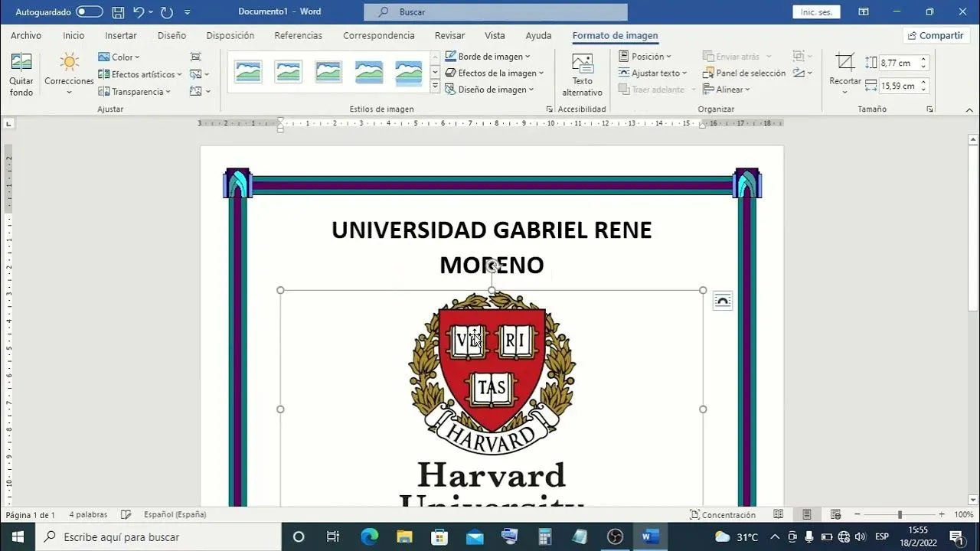The image size is (980, 551).
Task: Open the spelling check status icon
Action: pyautogui.click(x=126, y=515)
